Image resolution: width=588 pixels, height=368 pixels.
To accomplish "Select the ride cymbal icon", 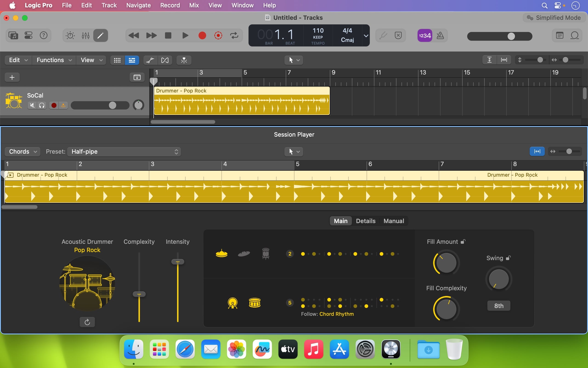I will tap(244, 254).
